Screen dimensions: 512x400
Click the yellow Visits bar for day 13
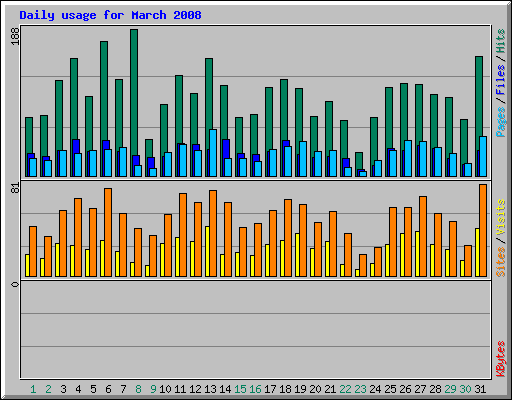tap(207, 251)
